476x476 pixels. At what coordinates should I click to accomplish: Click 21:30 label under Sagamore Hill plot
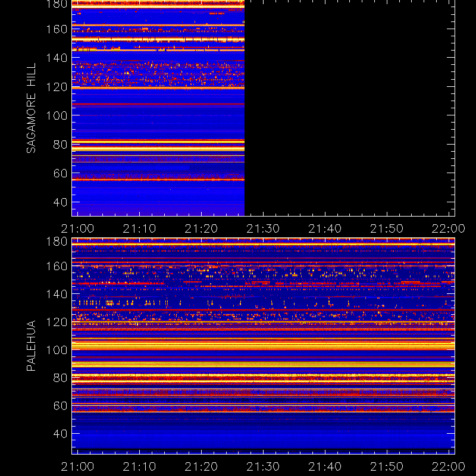click(263, 228)
